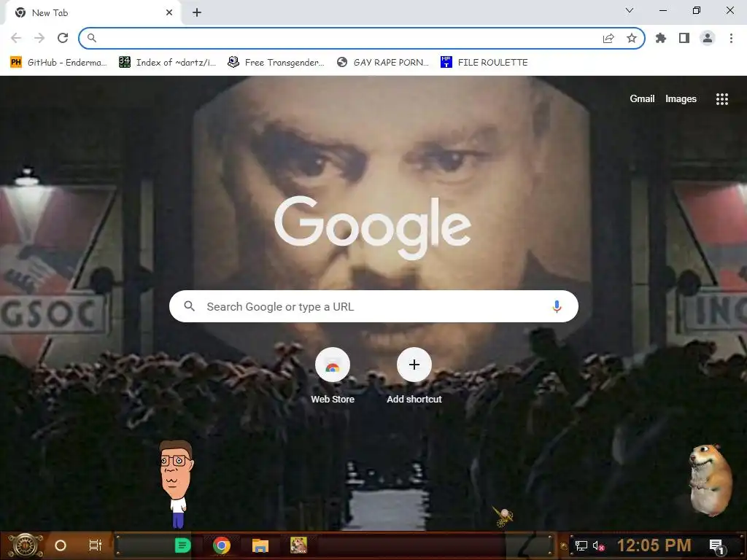
Task: Bookmark this tab with the star icon
Action: pos(632,38)
